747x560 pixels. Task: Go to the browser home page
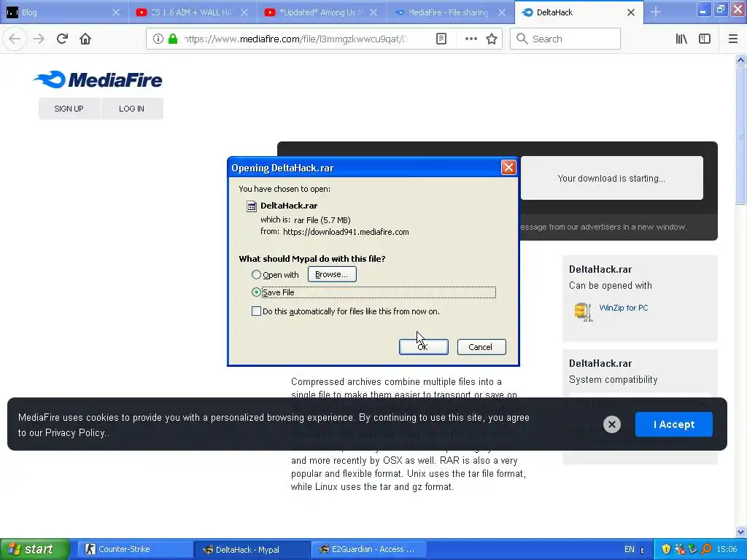pyautogui.click(x=85, y=39)
